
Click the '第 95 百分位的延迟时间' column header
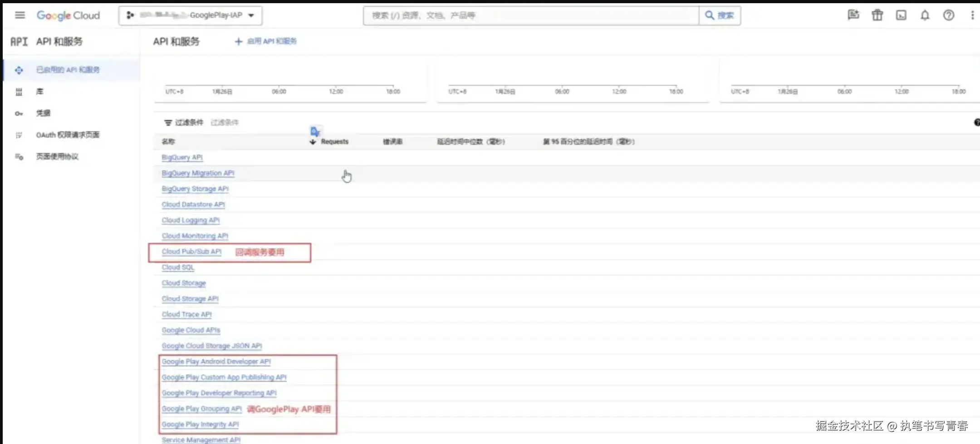pos(589,142)
